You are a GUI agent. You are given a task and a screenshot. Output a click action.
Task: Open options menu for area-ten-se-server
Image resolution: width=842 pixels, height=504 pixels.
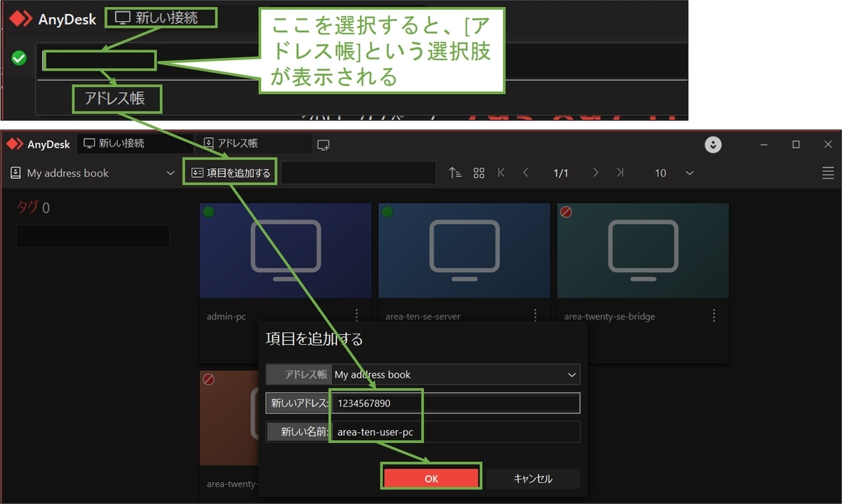pos(535,315)
